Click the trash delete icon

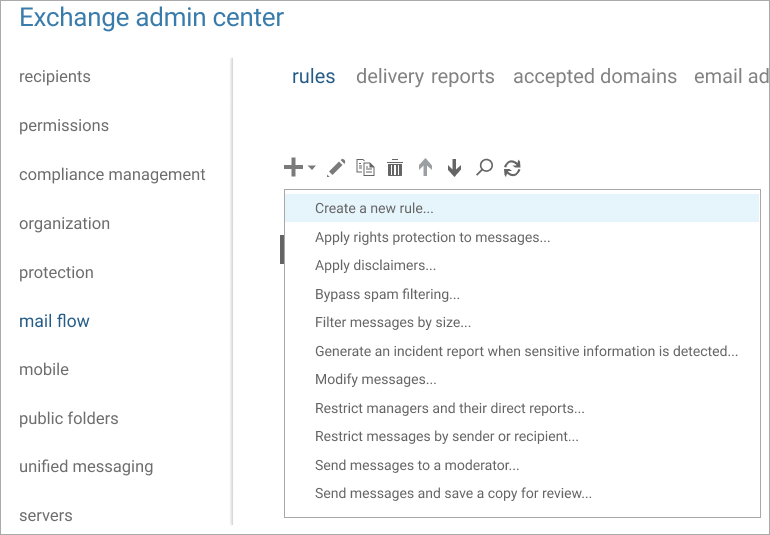[x=395, y=168]
